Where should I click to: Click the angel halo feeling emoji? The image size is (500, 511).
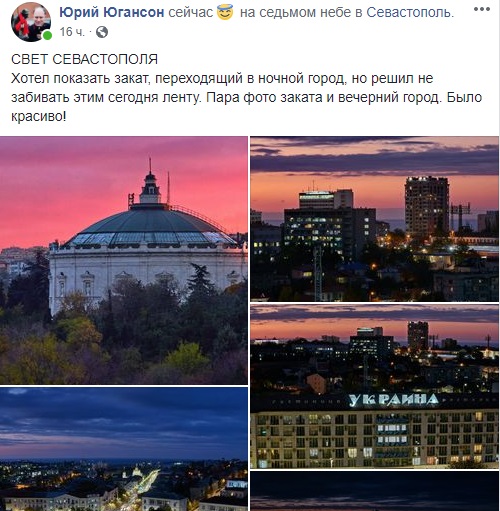pos(225,12)
